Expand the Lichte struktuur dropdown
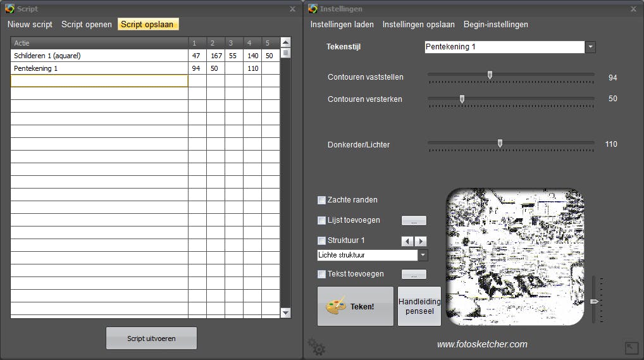This screenshot has width=644, height=360. pyautogui.click(x=423, y=256)
